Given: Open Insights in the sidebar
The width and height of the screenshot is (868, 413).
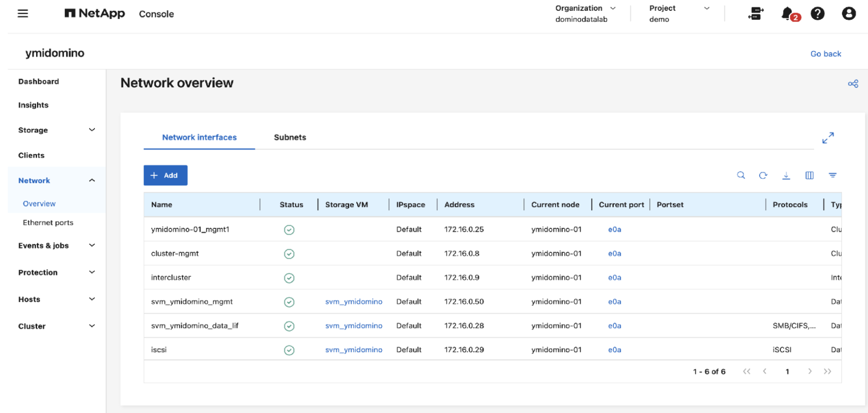Looking at the screenshot, I should [x=33, y=105].
